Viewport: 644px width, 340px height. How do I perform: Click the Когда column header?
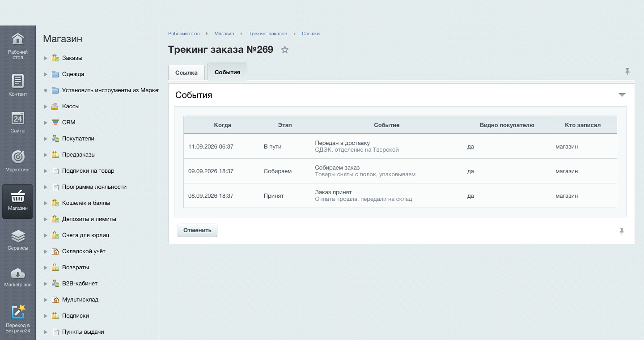223,125
